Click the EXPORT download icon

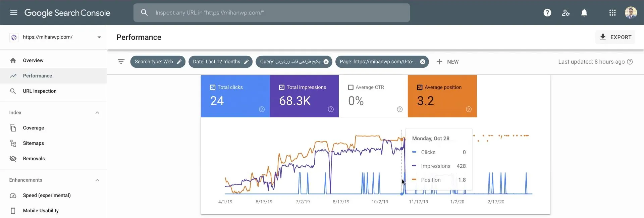pyautogui.click(x=603, y=37)
